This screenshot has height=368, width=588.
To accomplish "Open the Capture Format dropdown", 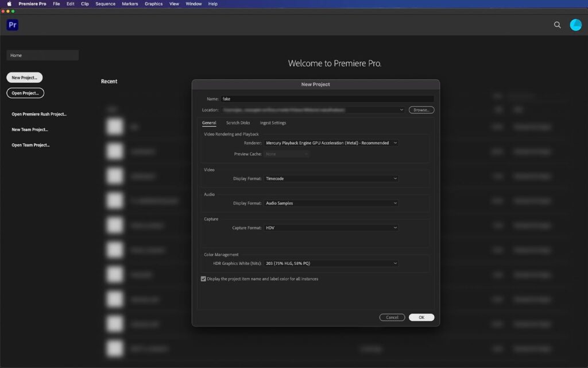I will pos(331,228).
